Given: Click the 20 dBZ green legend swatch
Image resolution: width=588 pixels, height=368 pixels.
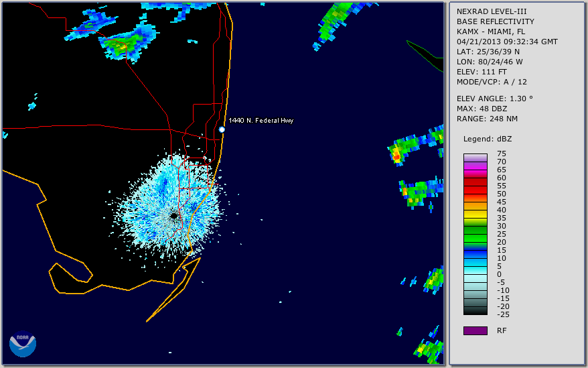Looking at the screenshot, I should click(x=475, y=238).
